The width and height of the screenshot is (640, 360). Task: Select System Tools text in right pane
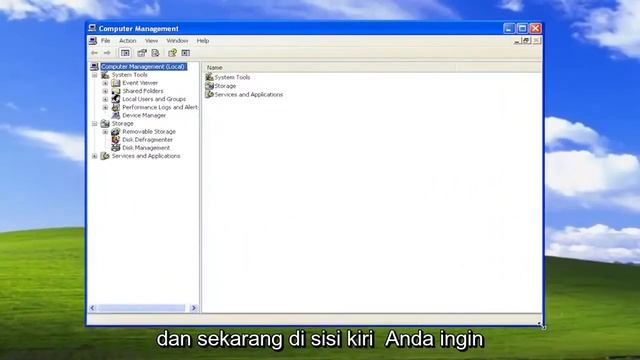(x=232, y=77)
